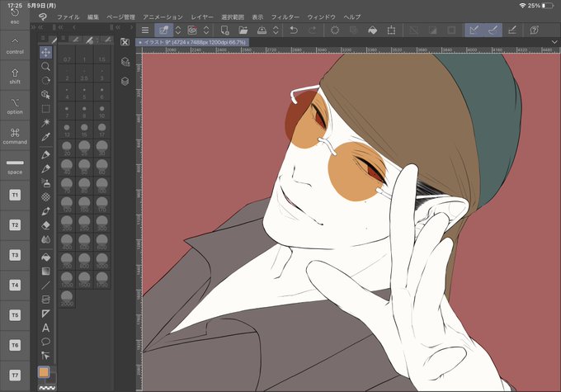Screen dimensions: 561x392
Task: Toggle Snap to Special Ruler
Action: pyautogui.click(x=493, y=30)
